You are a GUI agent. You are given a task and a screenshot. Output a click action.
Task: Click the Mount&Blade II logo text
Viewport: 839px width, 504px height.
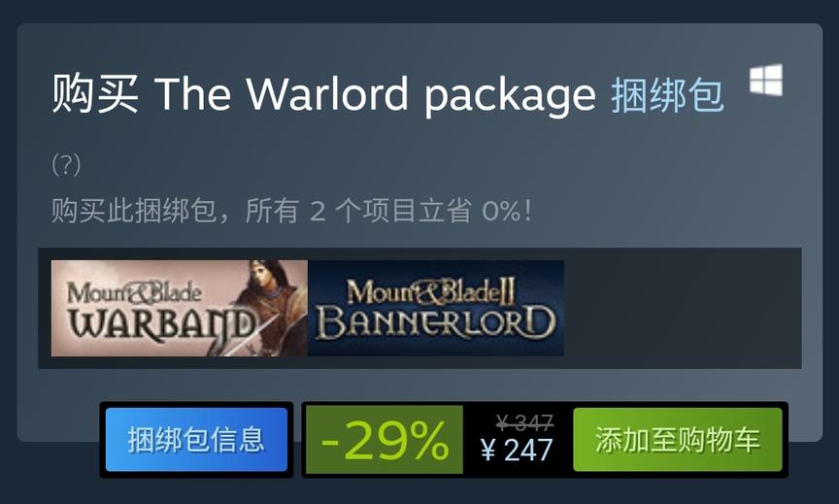pos(430,291)
